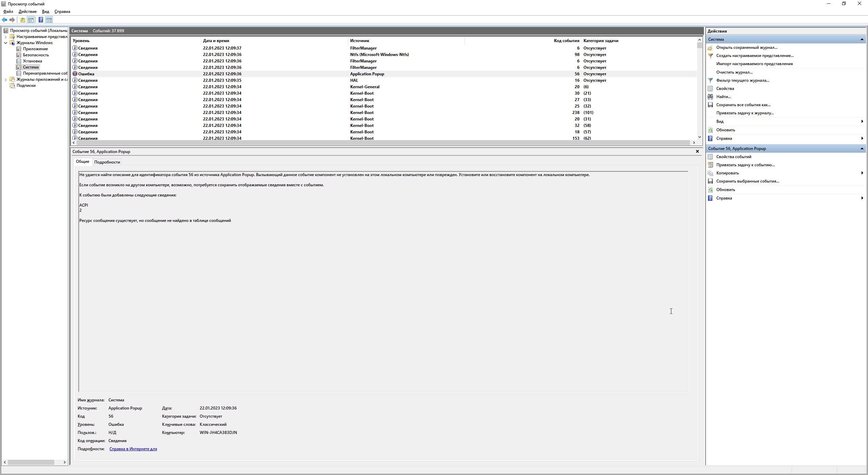Image resolution: width=868 pixels, height=475 pixels.
Task: Click Очистить журнал action
Action: pyautogui.click(x=734, y=72)
